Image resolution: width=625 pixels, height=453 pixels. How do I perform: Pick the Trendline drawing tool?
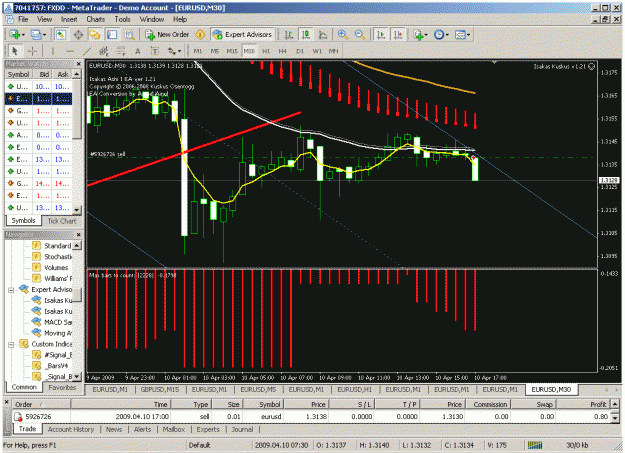[x=87, y=51]
